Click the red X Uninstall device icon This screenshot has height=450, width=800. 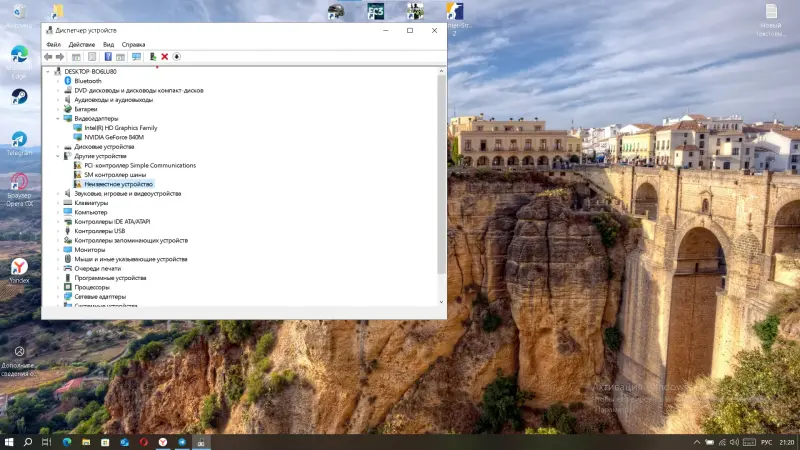(165, 57)
